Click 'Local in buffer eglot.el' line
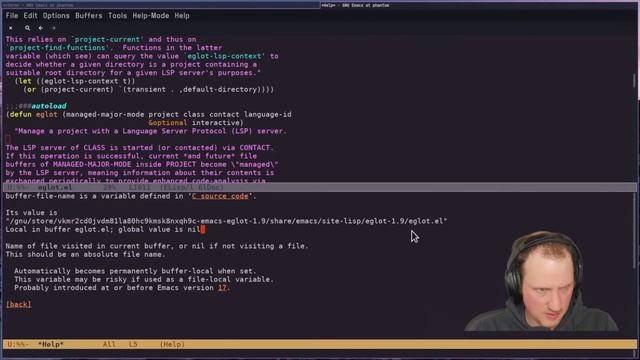This screenshot has width=640, height=360. click(x=102, y=229)
